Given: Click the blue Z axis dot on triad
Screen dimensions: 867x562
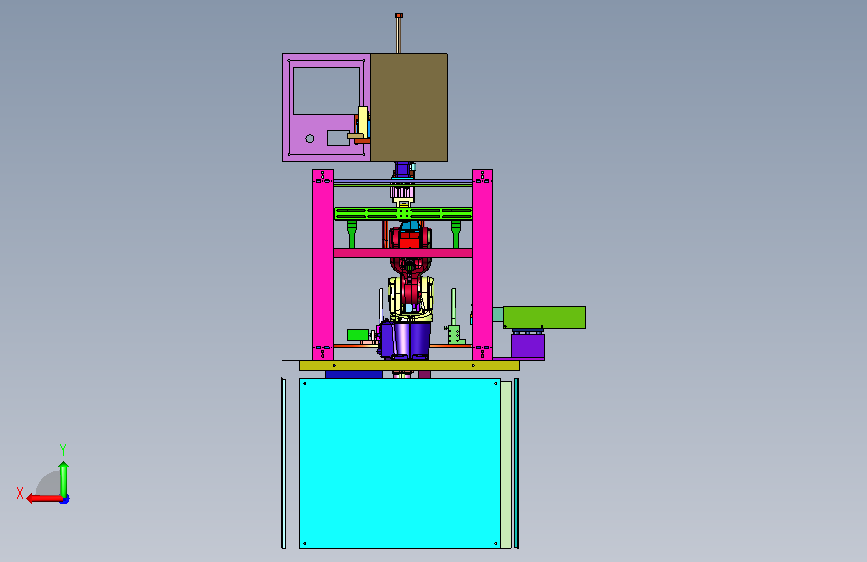Looking at the screenshot, I should click(x=65, y=500).
